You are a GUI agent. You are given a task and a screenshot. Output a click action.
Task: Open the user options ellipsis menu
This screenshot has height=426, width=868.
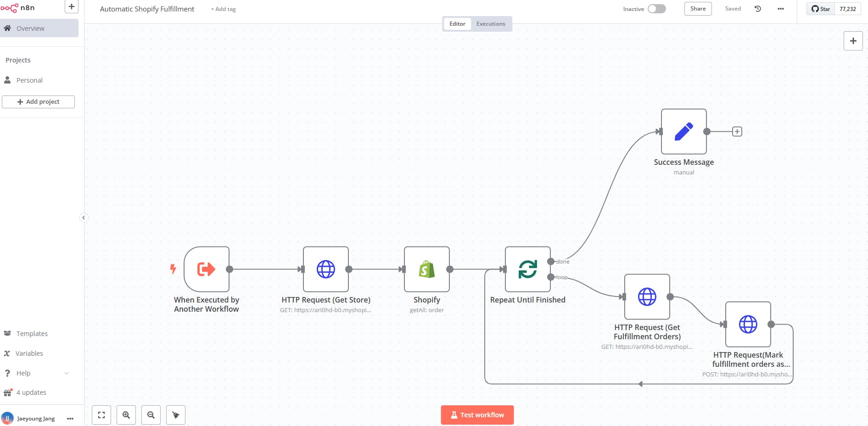tap(70, 419)
